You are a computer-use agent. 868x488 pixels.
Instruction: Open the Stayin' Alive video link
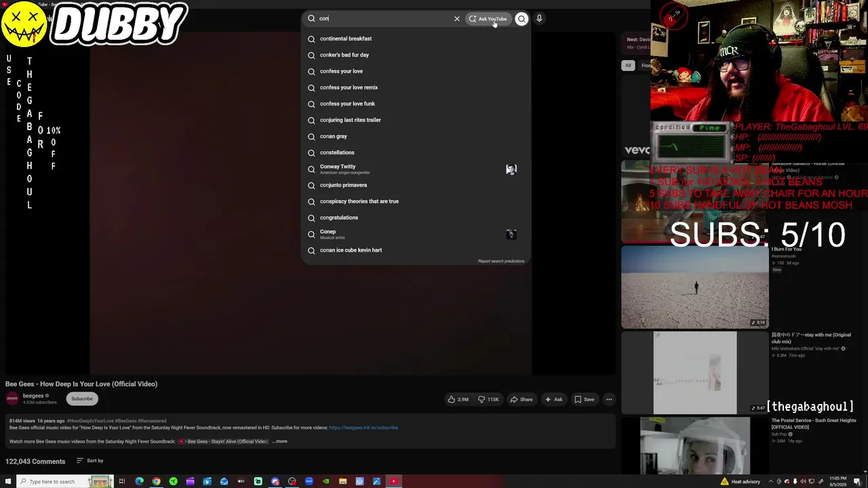pyautogui.click(x=224, y=441)
